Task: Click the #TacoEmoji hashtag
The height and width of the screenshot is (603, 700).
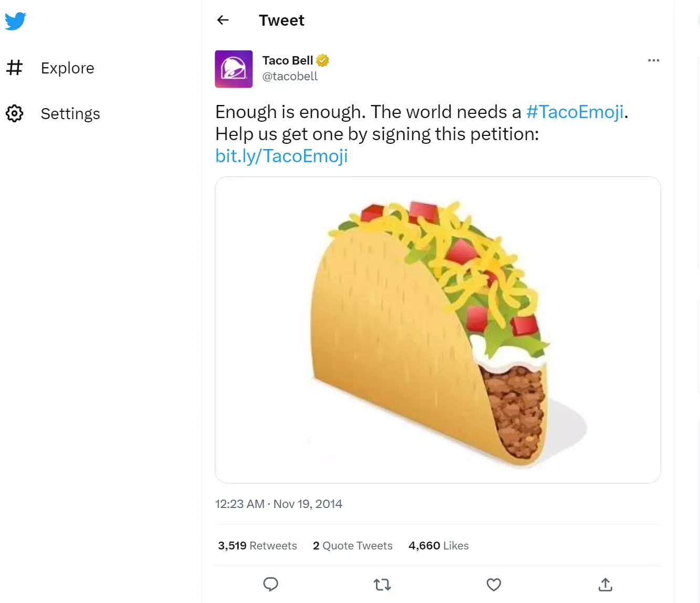Action: click(574, 111)
